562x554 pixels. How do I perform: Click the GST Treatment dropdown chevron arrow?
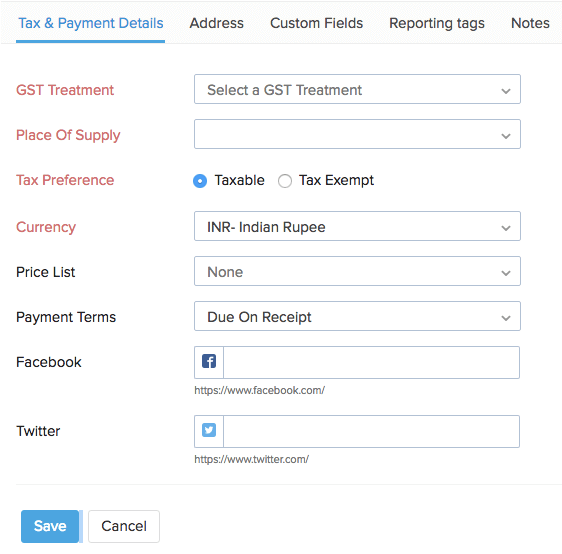pos(506,91)
